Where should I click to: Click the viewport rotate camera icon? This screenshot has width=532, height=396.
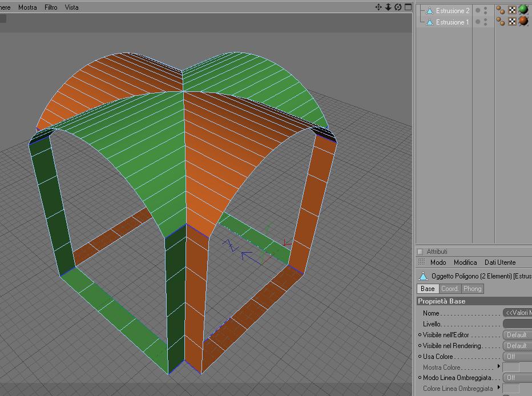tap(398, 7)
